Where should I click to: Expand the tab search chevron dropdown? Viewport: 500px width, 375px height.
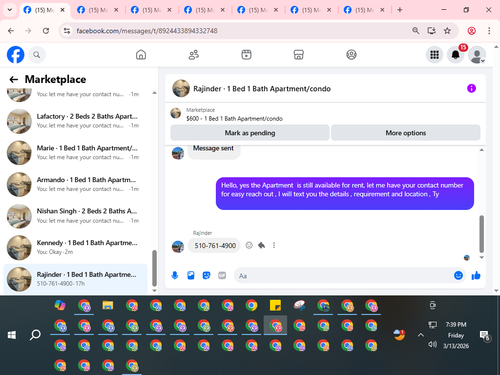click(x=10, y=10)
